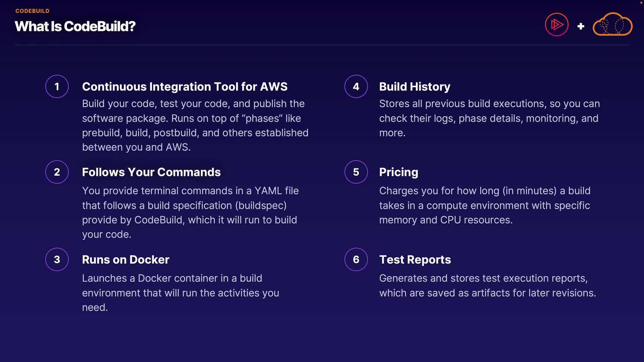Click the white plus sign between logos
The image size is (644, 362).
coord(581,26)
